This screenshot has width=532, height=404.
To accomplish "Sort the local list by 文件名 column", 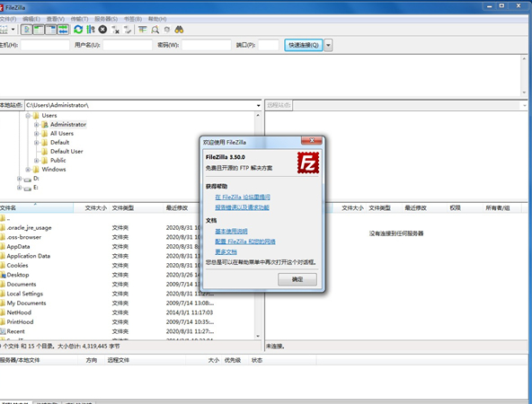I will tap(36, 207).
